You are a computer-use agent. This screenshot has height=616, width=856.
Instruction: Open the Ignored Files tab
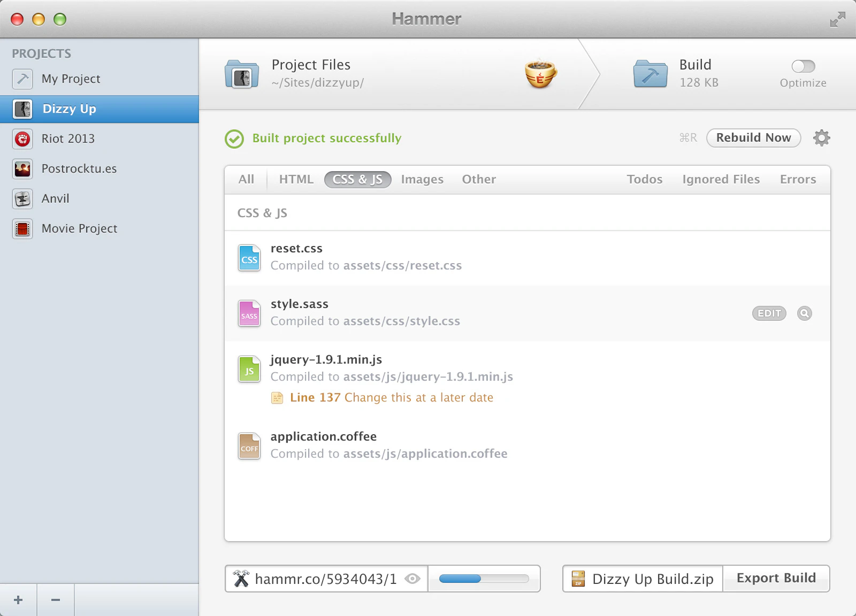pos(721,180)
